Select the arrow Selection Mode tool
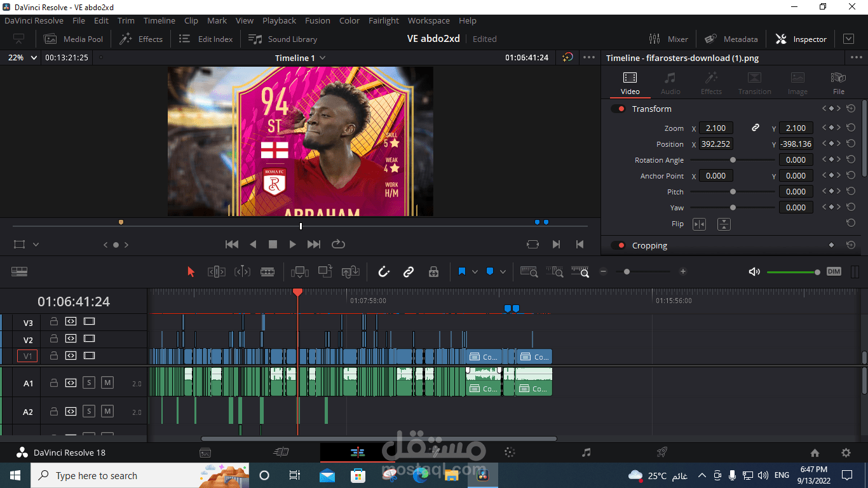The height and width of the screenshot is (488, 868). pyautogui.click(x=191, y=272)
